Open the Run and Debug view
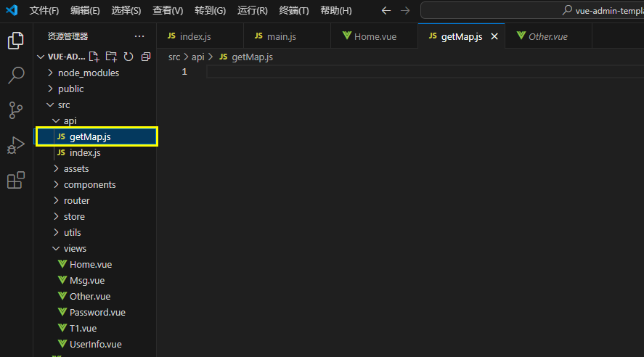Screen dimensions: 644x357 (x=15, y=145)
